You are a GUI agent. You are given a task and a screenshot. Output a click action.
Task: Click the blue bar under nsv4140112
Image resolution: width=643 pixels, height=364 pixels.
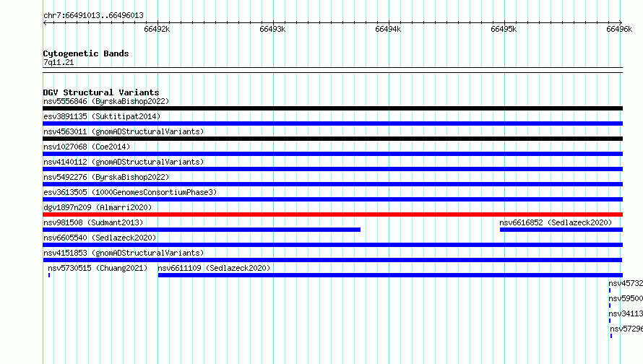pos(332,169)
